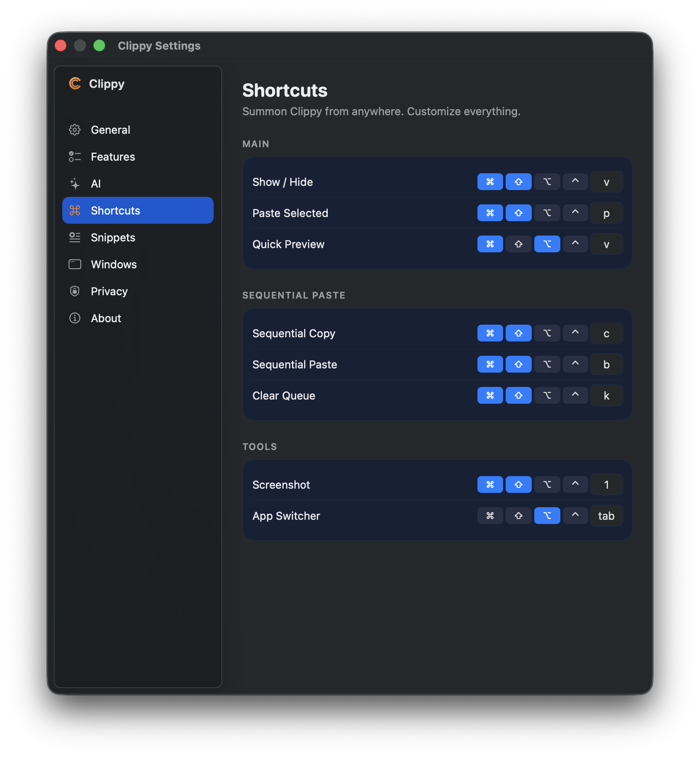Screen dimensions: 700x757
Task: Click the Windows panel icon
Action: point(75,265)
